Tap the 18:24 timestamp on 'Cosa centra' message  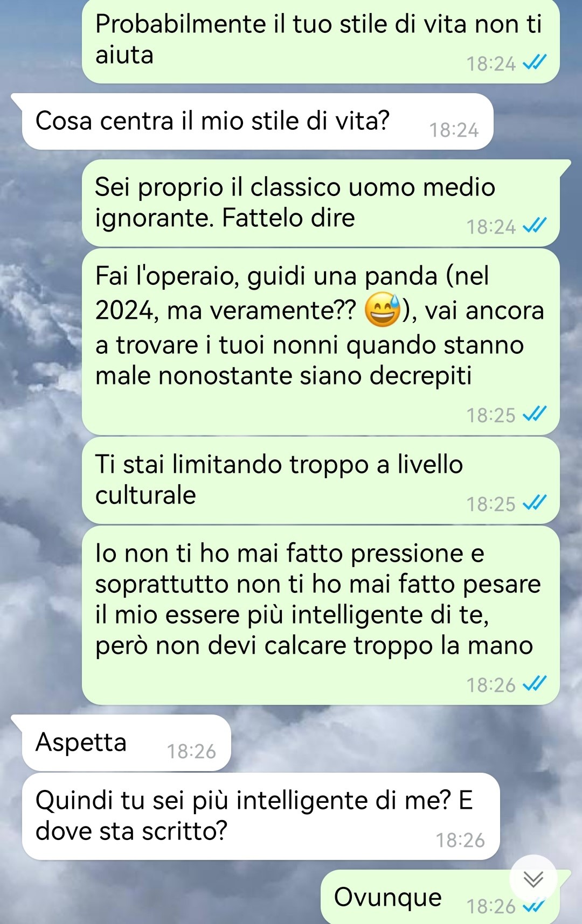(454, 130)
